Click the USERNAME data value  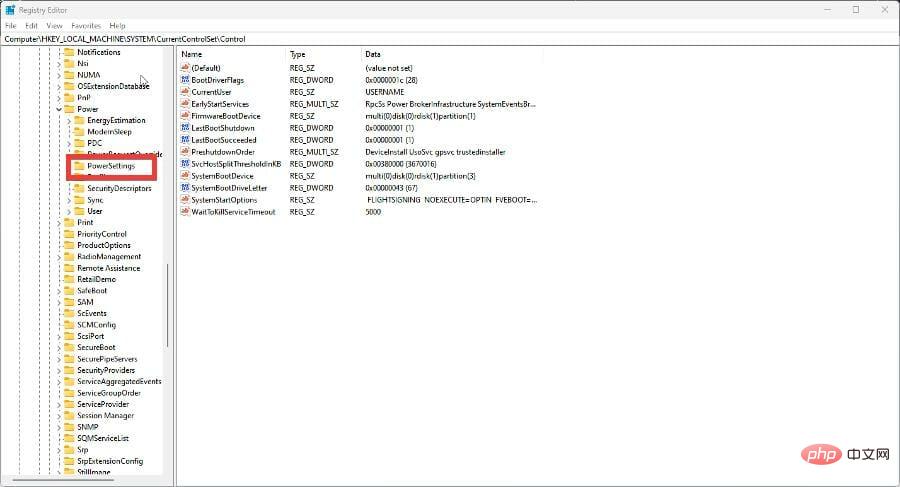pos(385,92)
